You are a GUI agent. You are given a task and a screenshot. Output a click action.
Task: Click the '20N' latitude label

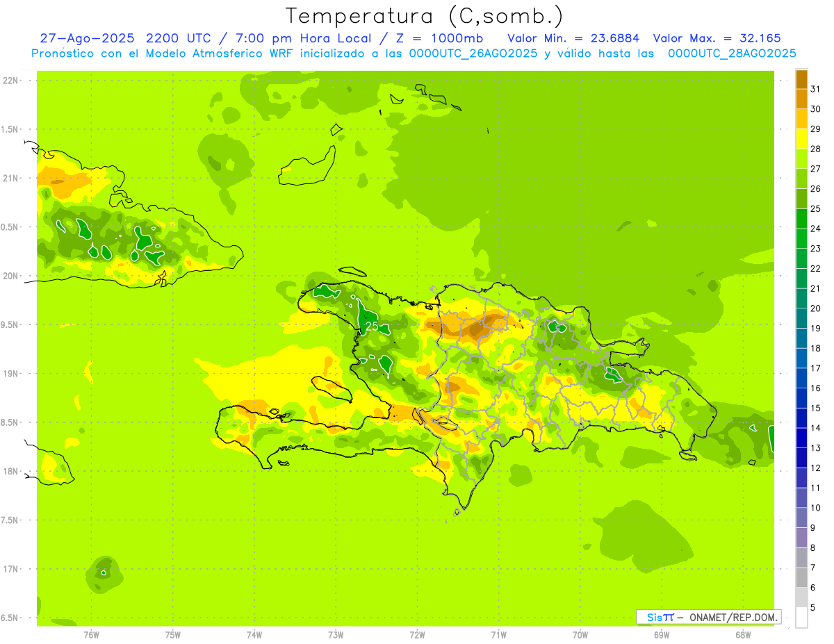10,276
